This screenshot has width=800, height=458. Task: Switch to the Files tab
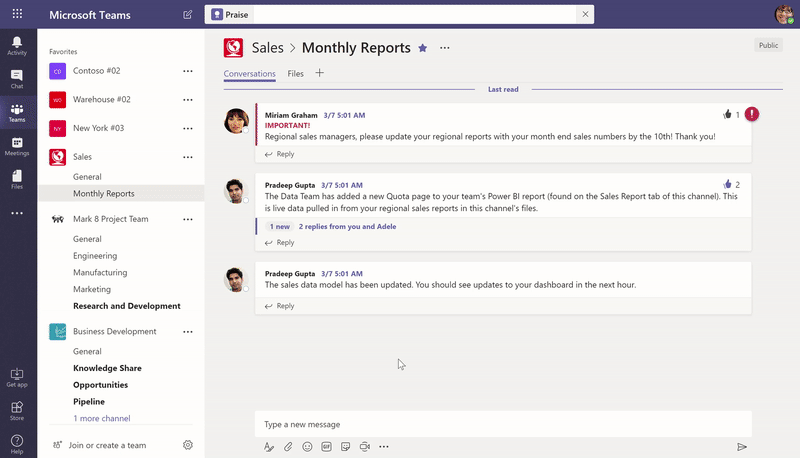click(295, 73)
